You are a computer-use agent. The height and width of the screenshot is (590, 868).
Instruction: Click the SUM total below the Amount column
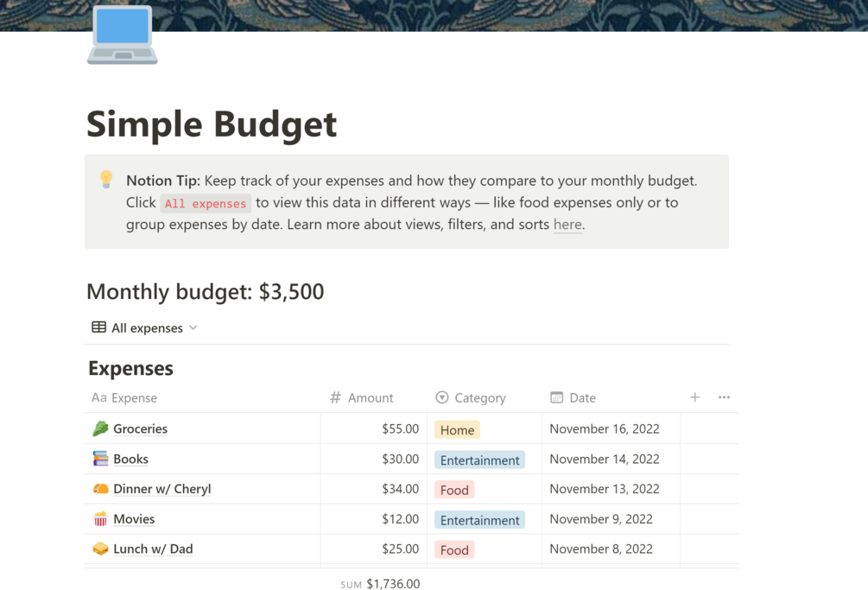(x=381, y=584)
